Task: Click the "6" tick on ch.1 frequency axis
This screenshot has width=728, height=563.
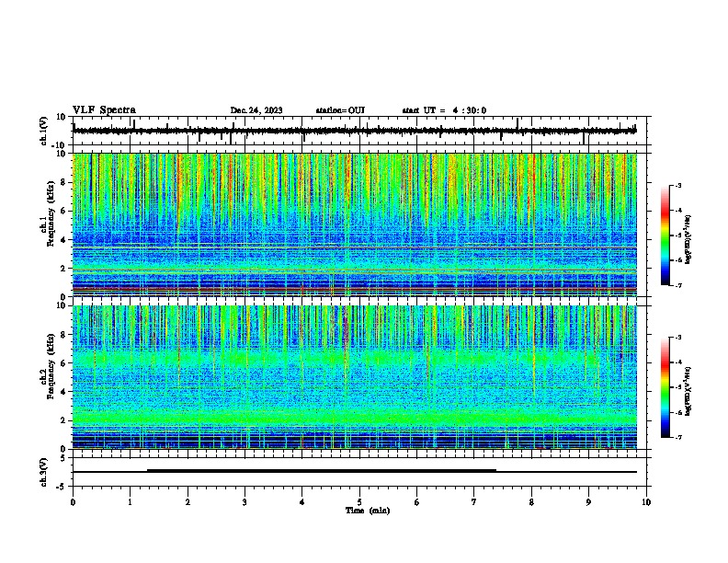Action: (63, 211)
